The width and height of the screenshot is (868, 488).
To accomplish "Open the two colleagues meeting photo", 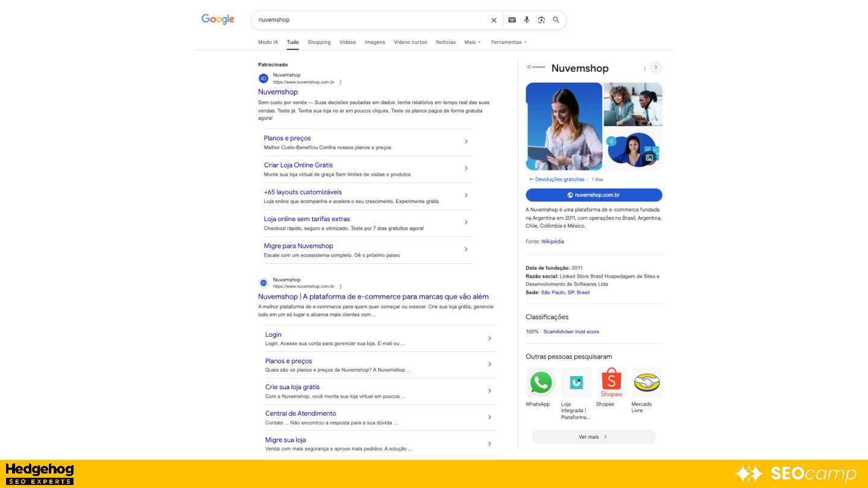I will click(x=633, y=104).
